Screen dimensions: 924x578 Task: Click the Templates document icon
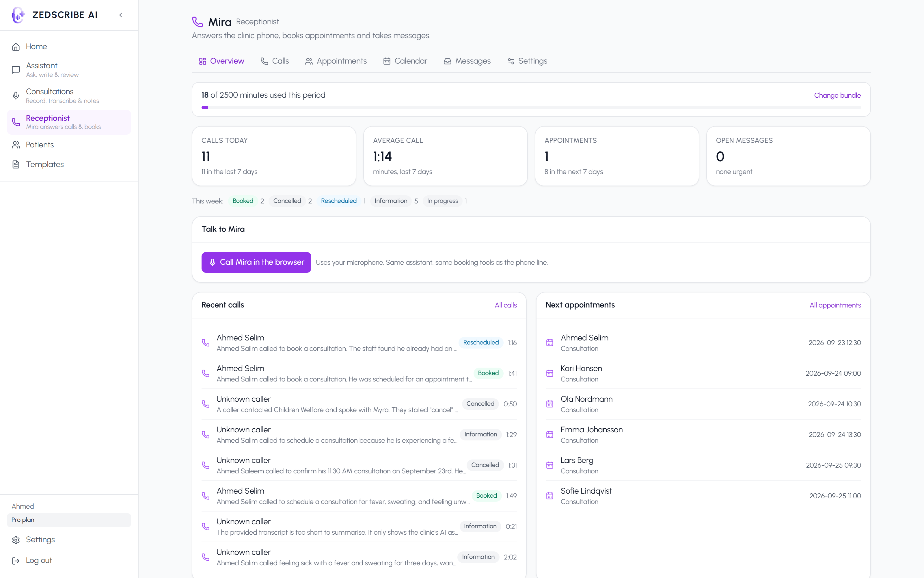pos(16,164)
